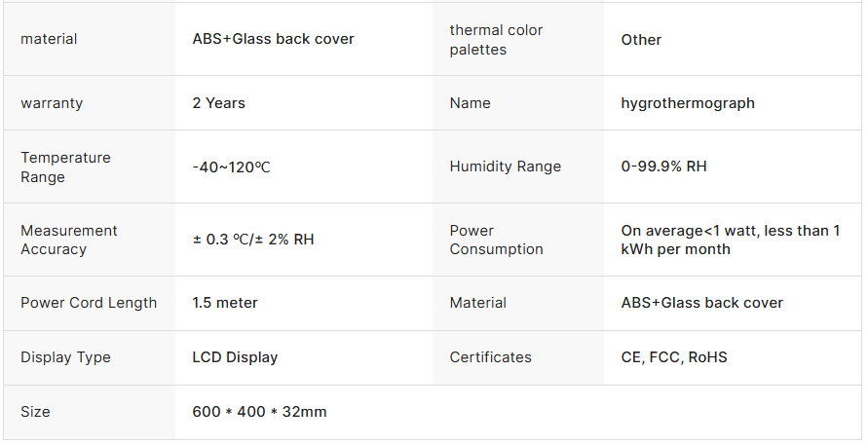Screen dimensions: 868x445
Task: Click the Power Cord Length label
Action: click(x=89, y=303)
